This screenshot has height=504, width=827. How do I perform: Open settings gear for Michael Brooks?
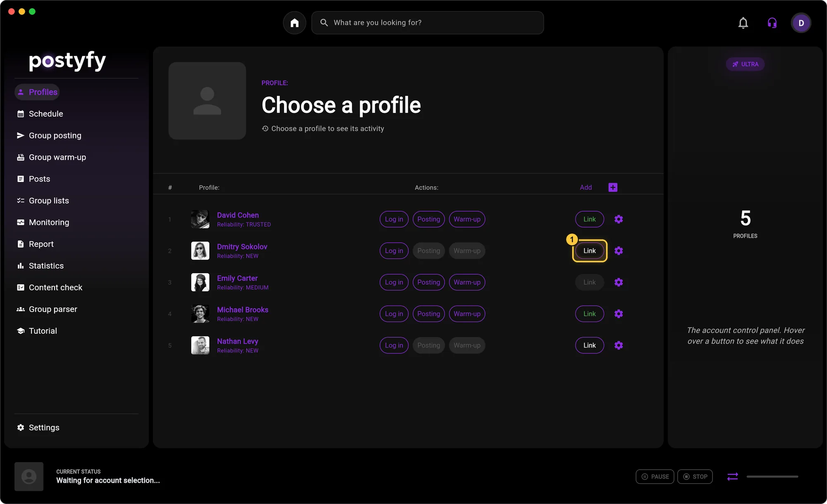click(619, 314)
